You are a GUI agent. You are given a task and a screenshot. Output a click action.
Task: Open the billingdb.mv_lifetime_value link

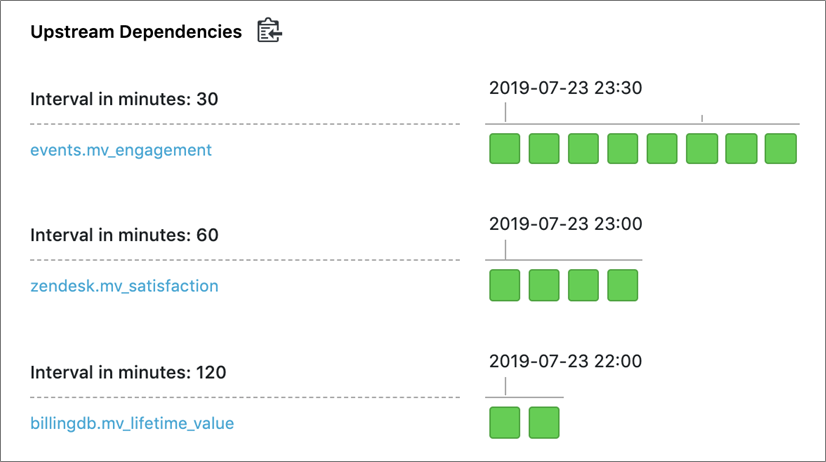132,424
